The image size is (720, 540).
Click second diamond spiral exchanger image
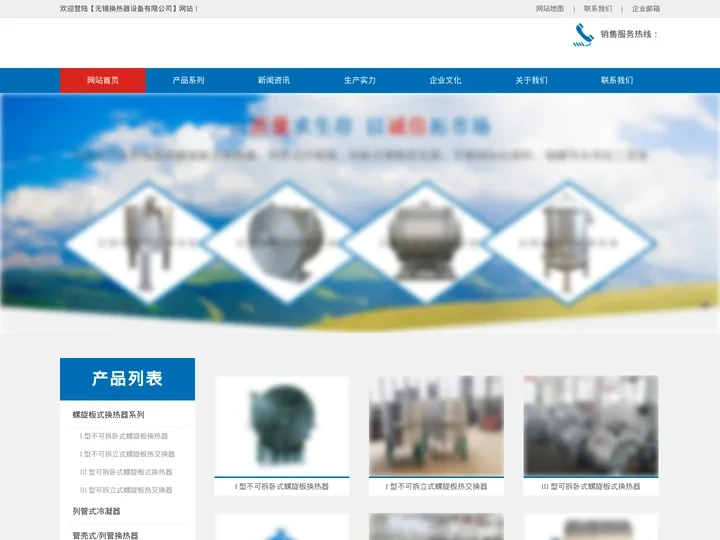[287, 242]
